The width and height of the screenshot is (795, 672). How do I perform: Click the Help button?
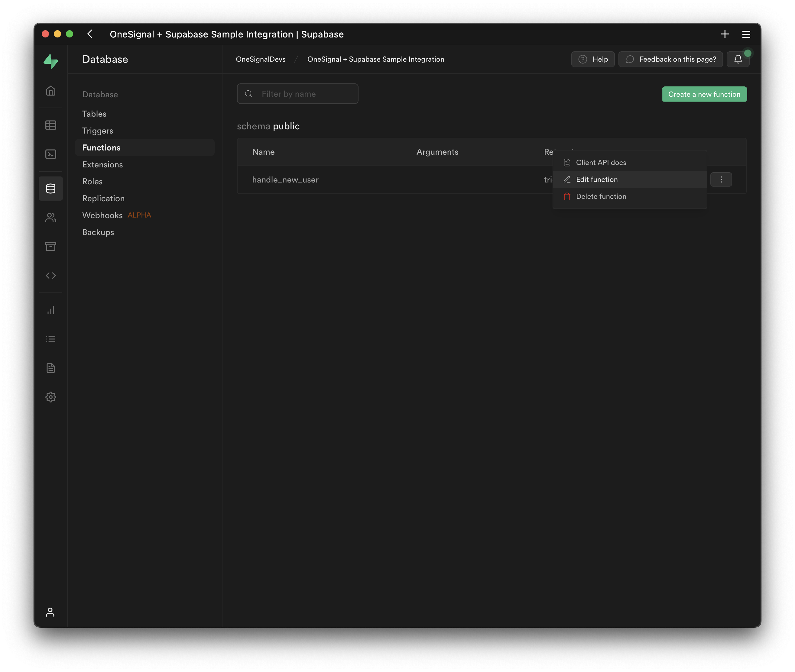click(593, 59)
